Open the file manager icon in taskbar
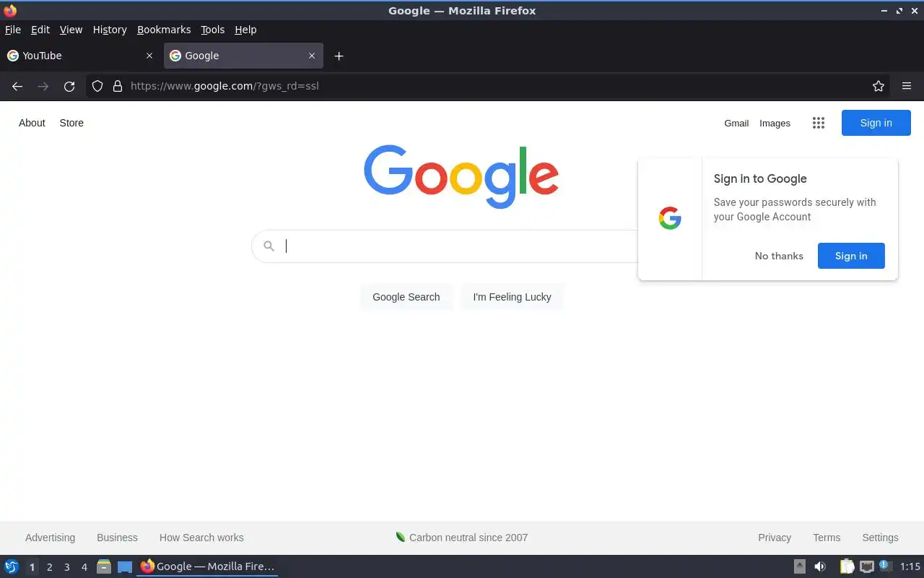 (104, 566)
